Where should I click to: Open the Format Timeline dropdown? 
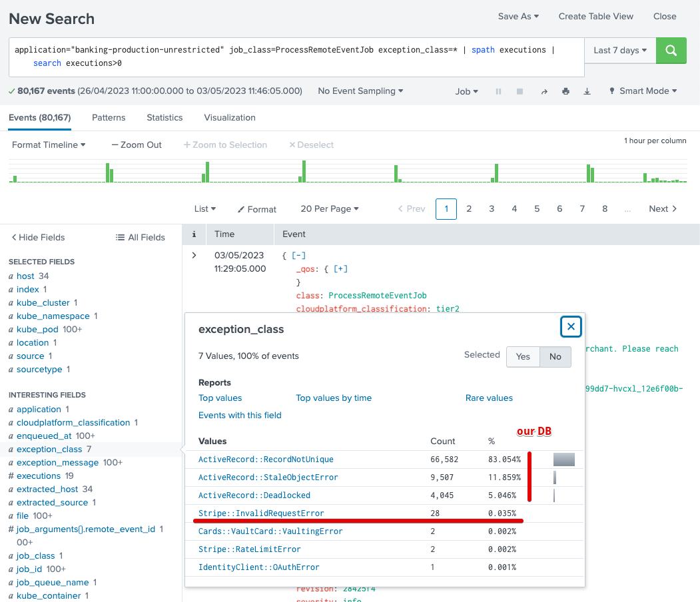tap(47, 145)
